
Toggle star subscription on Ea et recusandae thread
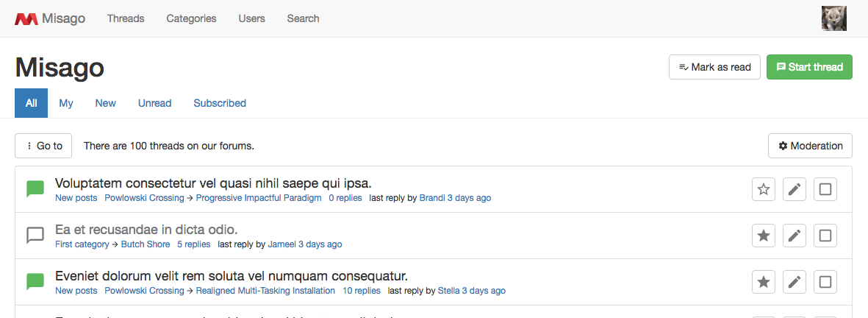pos(764,236)
